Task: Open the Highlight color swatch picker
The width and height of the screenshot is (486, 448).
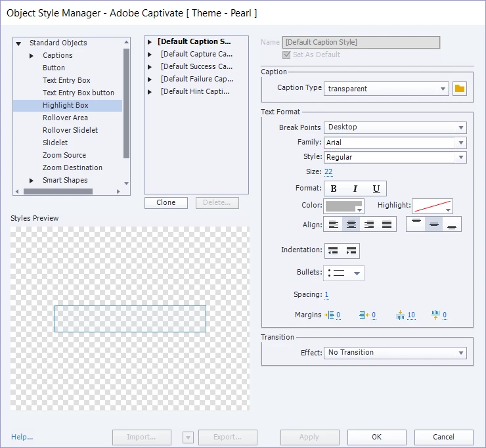Action: tap(432, 206)
